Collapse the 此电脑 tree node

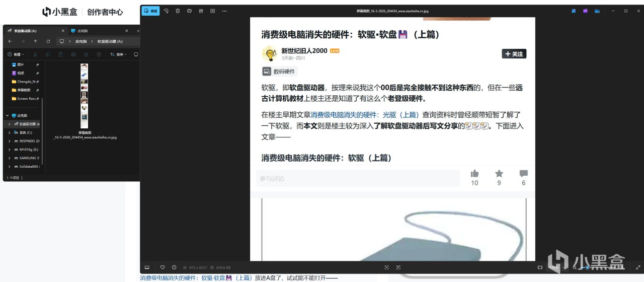tap(7, 115)
